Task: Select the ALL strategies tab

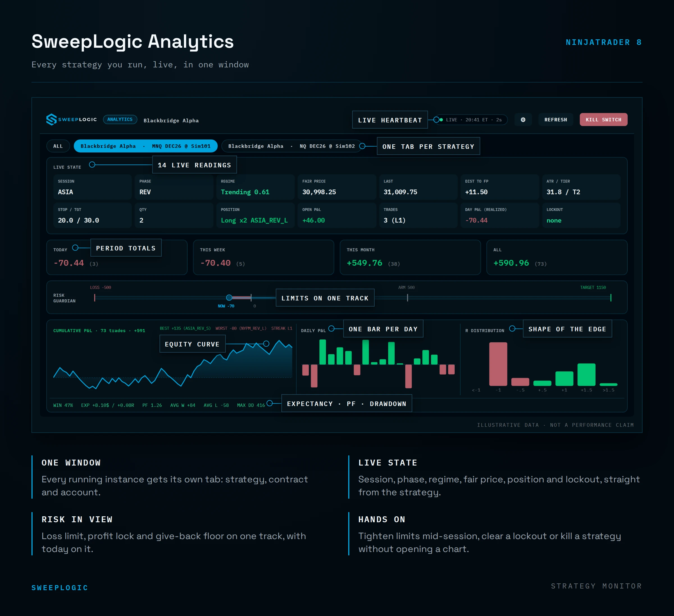Action: click(58, 146)
